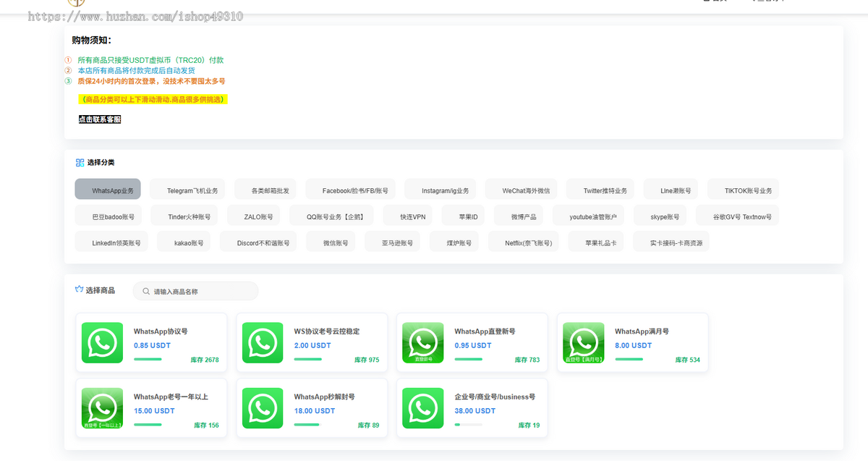868x461 pixels.
Task: Click the WhatsApp直登新号 product icon
Action: (422, 342)
